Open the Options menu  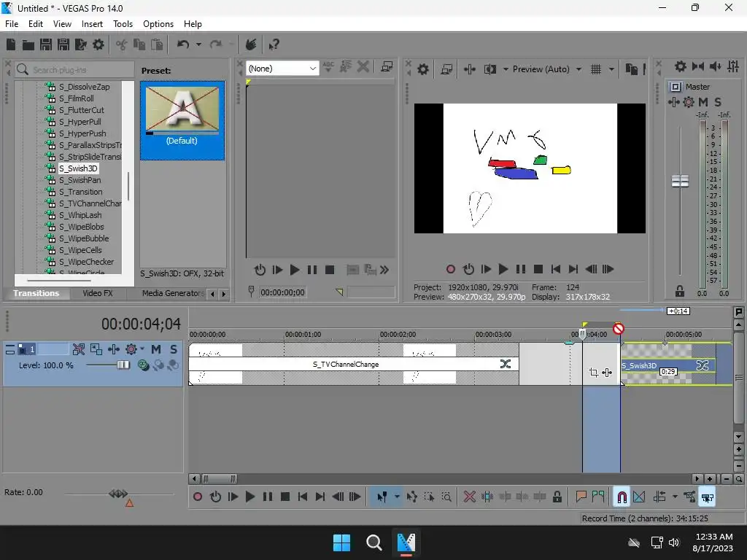pyautogui.click(x=158, y=24)
